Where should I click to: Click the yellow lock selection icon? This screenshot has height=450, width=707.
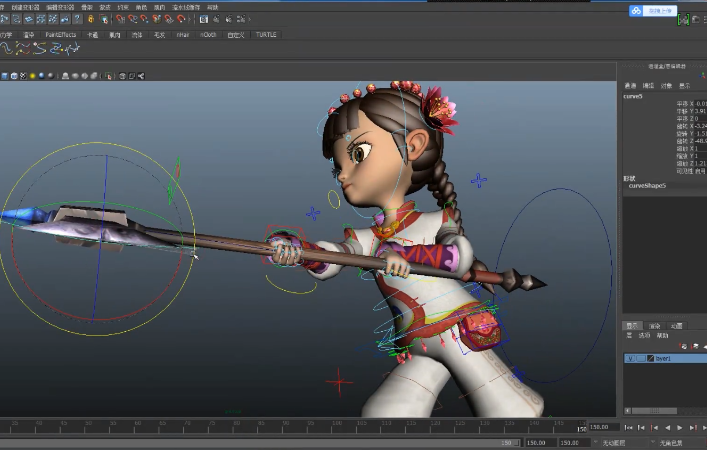coord(91,19)
